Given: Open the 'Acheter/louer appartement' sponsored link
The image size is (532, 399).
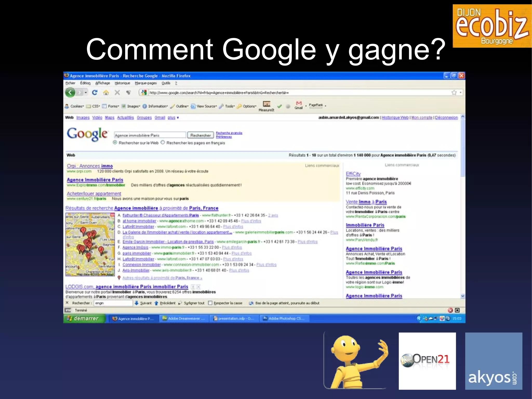Looking at the screenshot, I should pyautogui.click(x=94, y=194).
